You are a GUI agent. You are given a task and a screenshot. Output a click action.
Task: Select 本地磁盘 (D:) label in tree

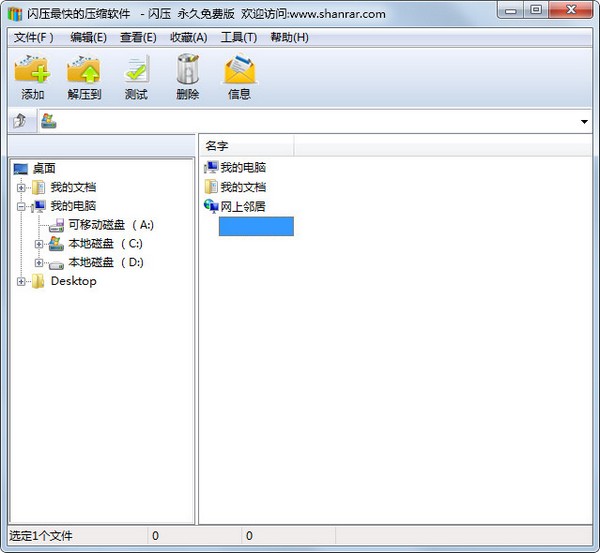click(x=106, y=262)
